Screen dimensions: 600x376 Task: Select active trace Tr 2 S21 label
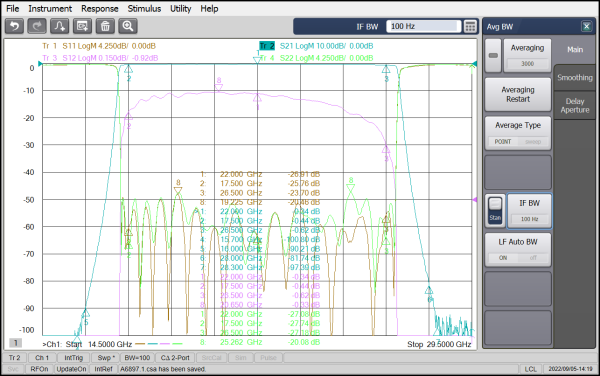coord(316,46)
